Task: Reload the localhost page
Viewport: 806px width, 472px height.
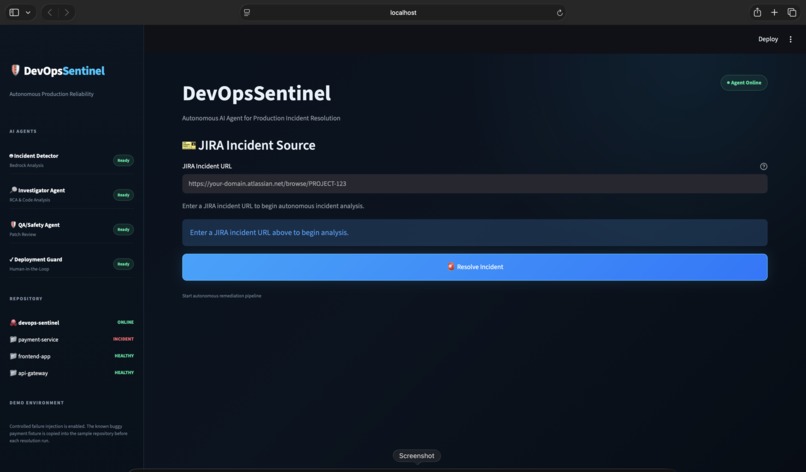Action: click(x=559, y=13)
